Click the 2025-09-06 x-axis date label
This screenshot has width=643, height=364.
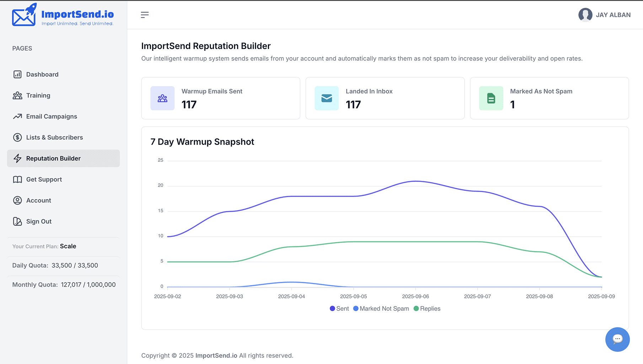(x=416, y=296)
